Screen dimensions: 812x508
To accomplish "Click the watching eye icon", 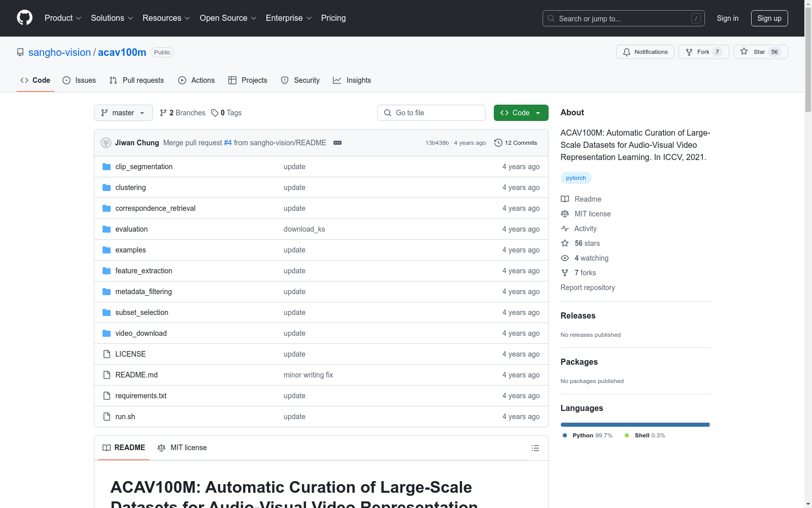I will [x=565, y=258].
